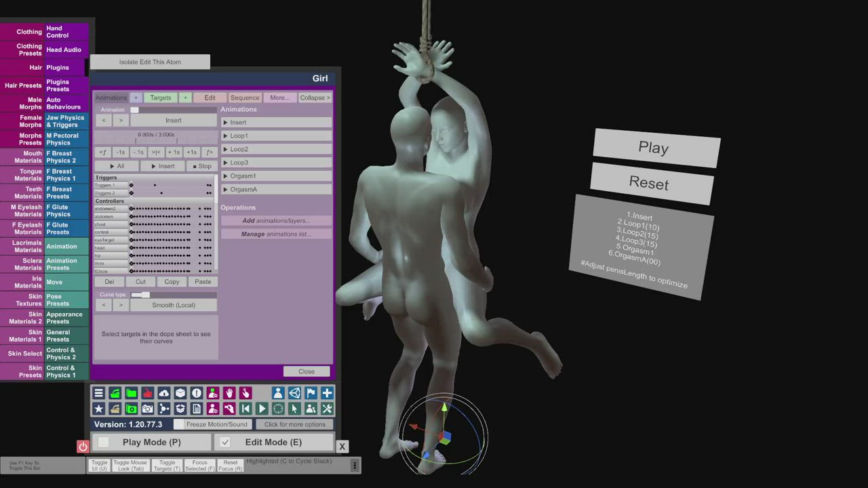Click Manage animations list button
The width and height of the screenshot is (868, 488).
coord(276,234)
